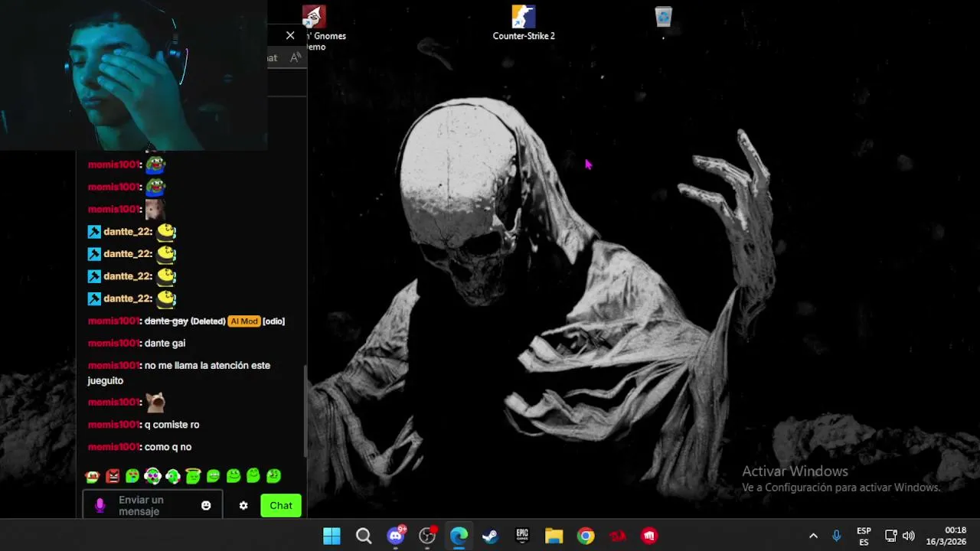Send message with green Chat button

coord(281,505)
